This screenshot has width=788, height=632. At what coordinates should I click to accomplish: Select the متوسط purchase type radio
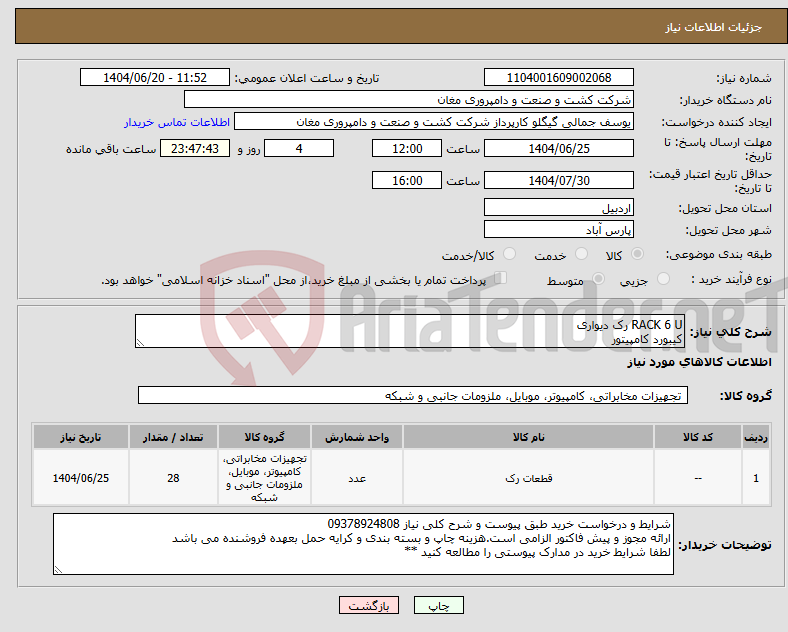[x=598, y=279]
